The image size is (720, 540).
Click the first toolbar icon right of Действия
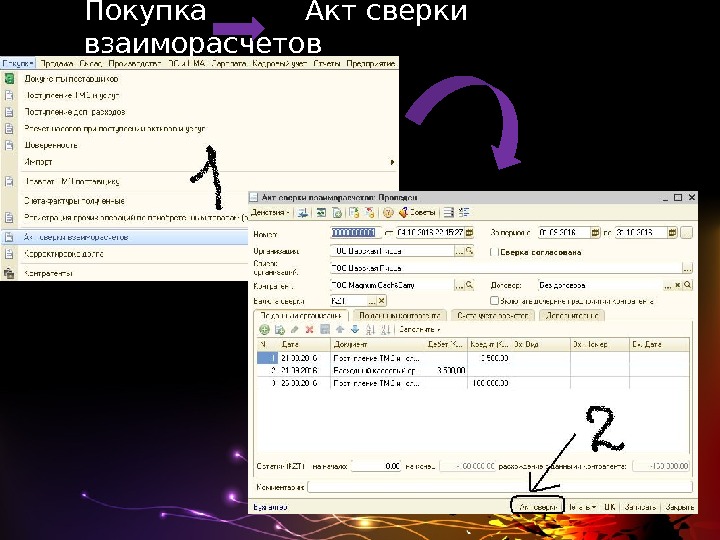pos(303,213)
